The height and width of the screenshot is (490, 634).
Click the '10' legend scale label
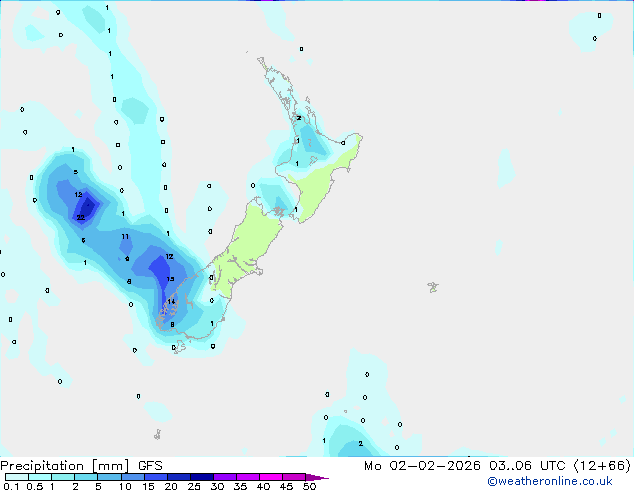point(125,486)
